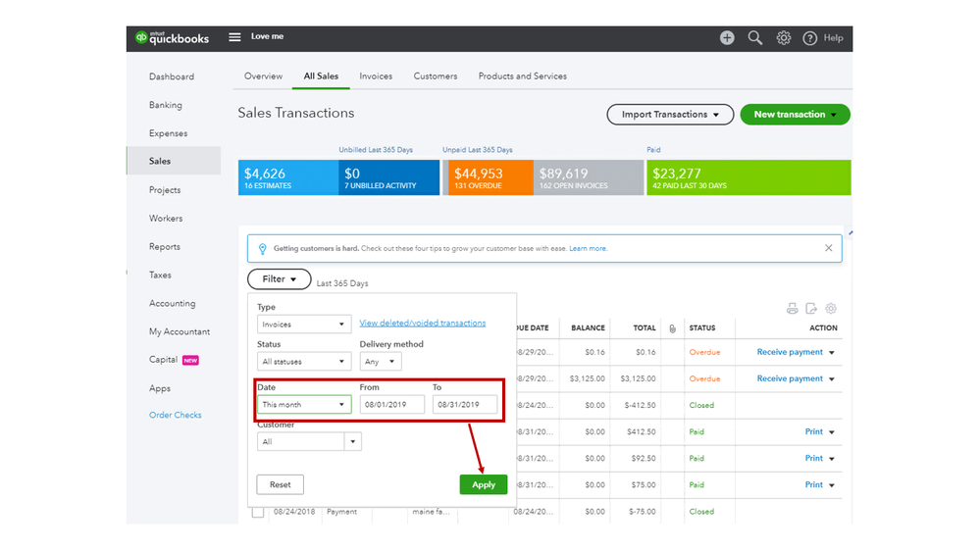Click the From date field 08/01/2019
Viewport: 980px width, 551px height.
point(391,404)
